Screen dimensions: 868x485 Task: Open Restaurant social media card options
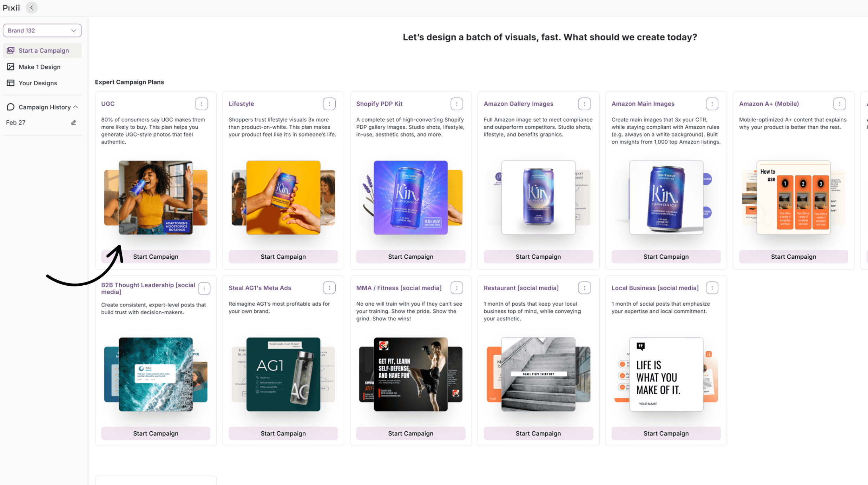[x=584, y=288]
